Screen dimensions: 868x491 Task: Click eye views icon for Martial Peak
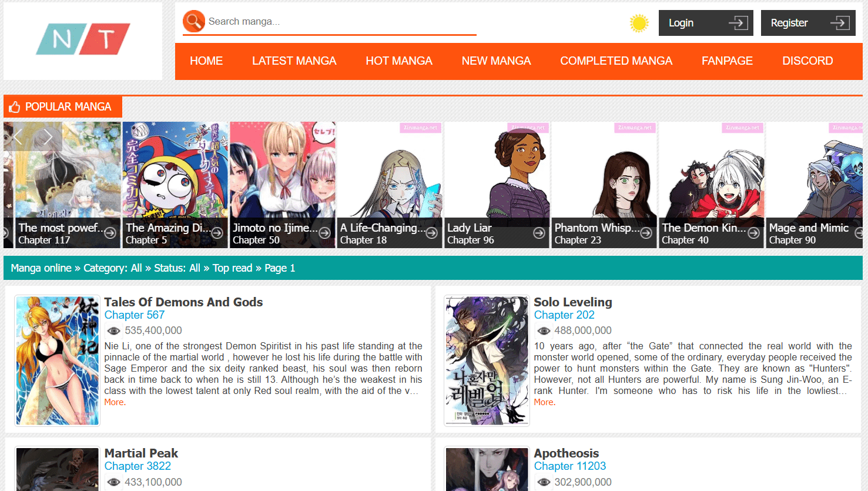(x=114, y=482)
